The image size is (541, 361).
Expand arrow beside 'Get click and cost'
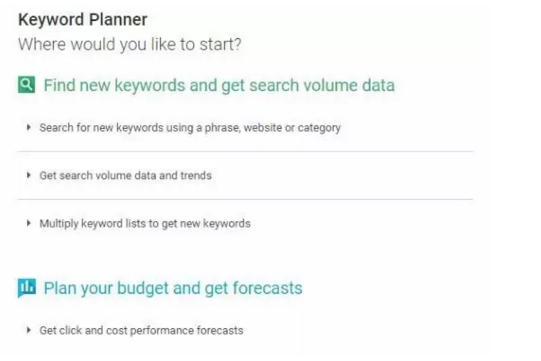tap(29, 330)
